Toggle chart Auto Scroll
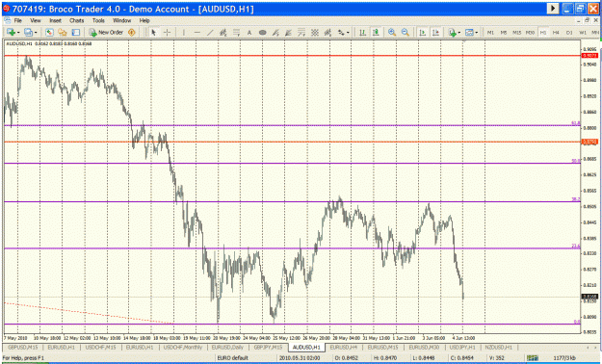 click(422, 33)
